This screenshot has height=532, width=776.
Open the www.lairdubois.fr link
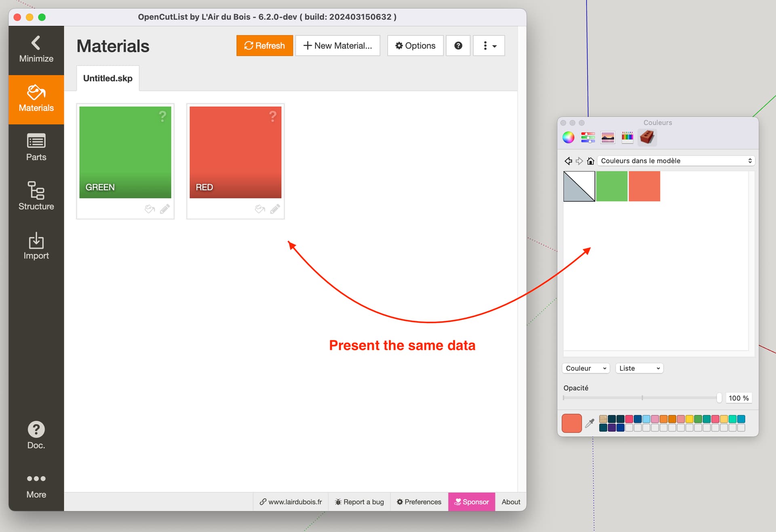pyautogui.click(x=290, y=502)
